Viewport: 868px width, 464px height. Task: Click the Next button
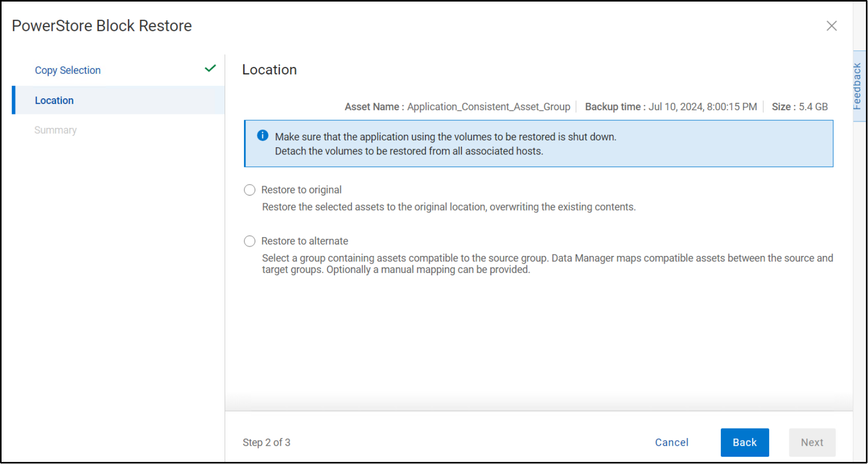point(812,443)
